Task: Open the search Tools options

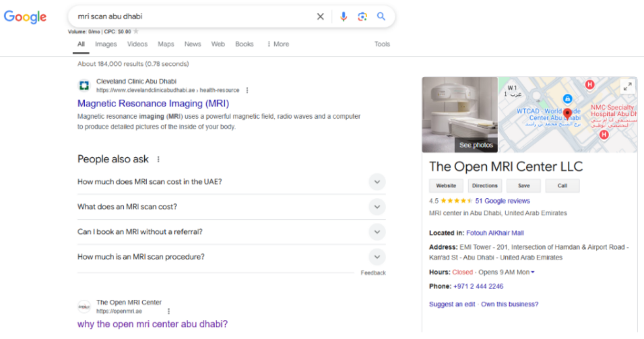Action: 382,44
